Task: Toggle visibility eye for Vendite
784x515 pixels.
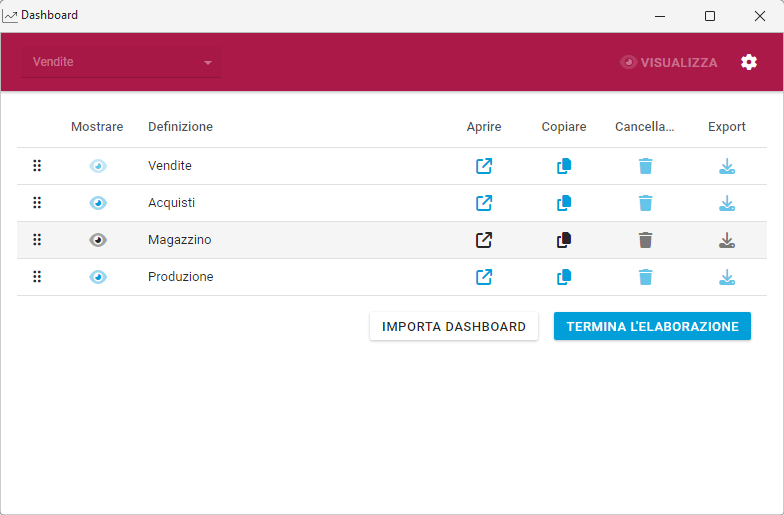Action: [x=97, y=166]
